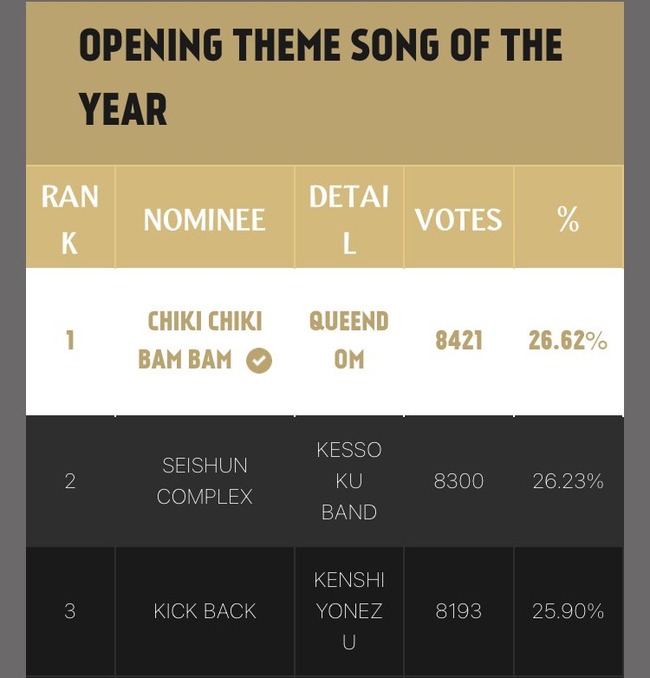Open the SEISHUN COMPLEX nominee entry
Viewport: 650px width, 678px height.
click(x=205, y=481)
